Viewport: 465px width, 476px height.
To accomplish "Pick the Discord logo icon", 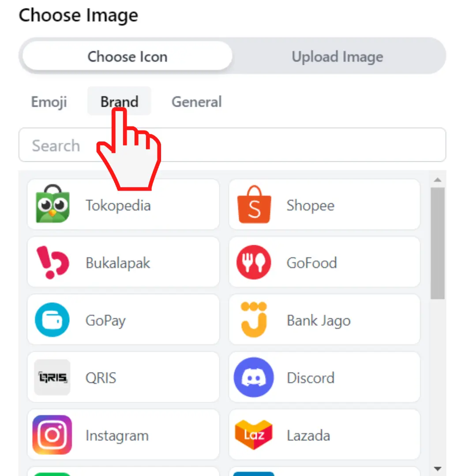I will [x=254, y=377].
